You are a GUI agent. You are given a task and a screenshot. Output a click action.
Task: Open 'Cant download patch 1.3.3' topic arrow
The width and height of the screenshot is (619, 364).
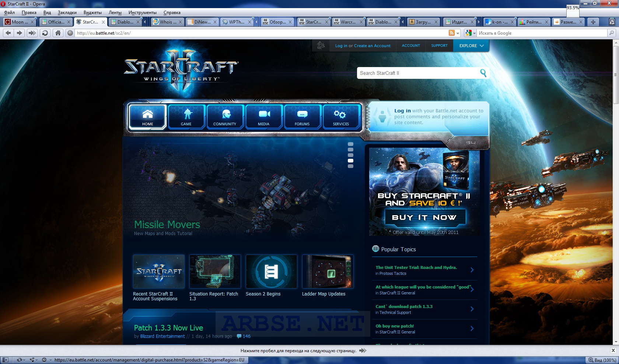(x=472, y=309)
